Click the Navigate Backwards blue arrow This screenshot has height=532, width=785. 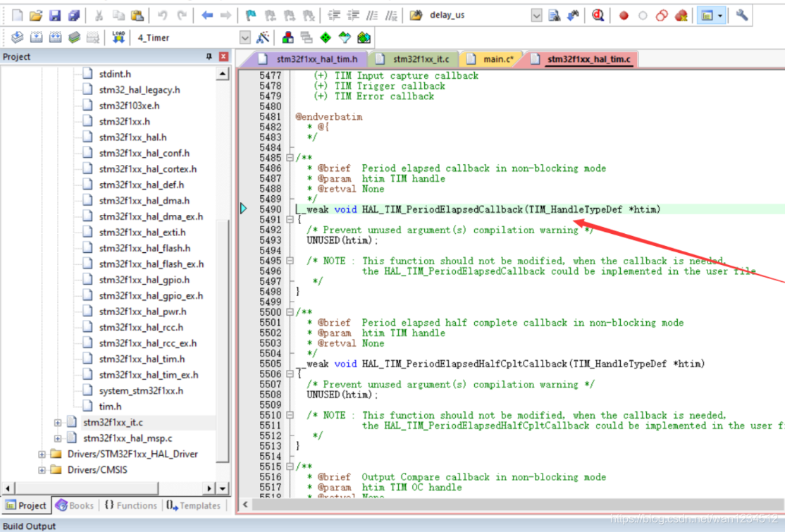[x=207, y=15]
